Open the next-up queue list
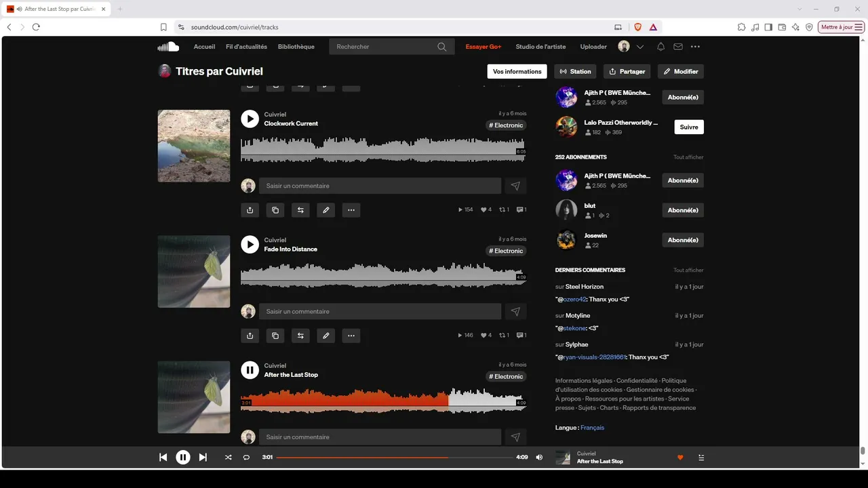The width and height of the screenshot is (868, 488). [x=701, y=457]
